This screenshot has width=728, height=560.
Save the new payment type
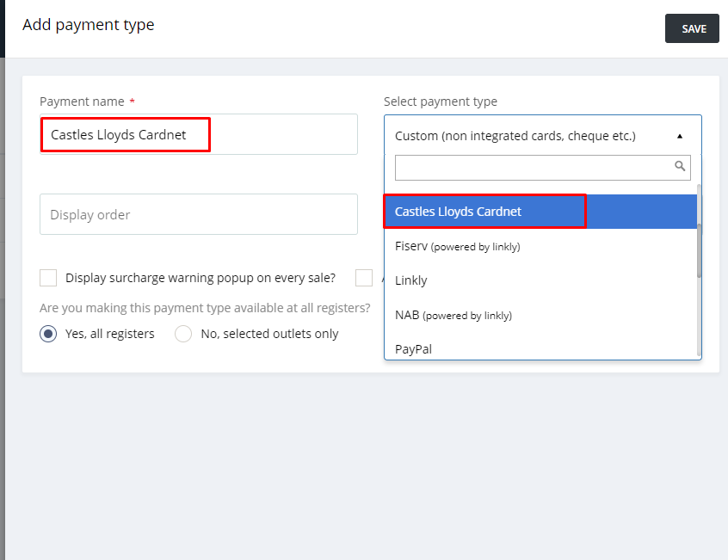(692, 28)
